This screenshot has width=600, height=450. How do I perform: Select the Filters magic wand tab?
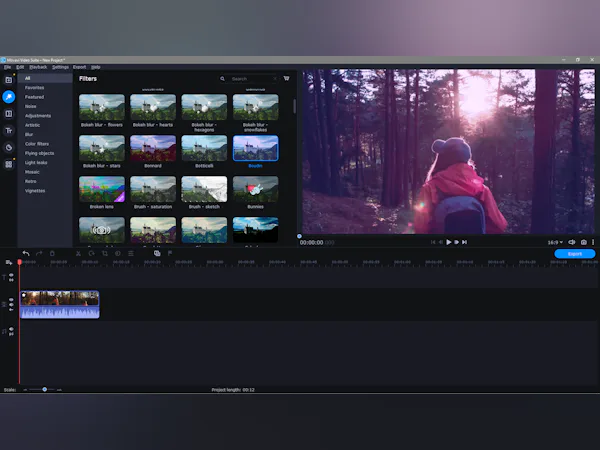(x=8, y=97)
